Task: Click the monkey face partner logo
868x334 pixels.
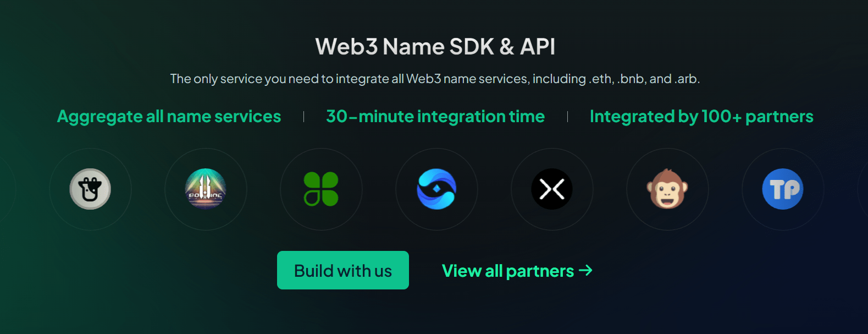Action: (667, 189)
